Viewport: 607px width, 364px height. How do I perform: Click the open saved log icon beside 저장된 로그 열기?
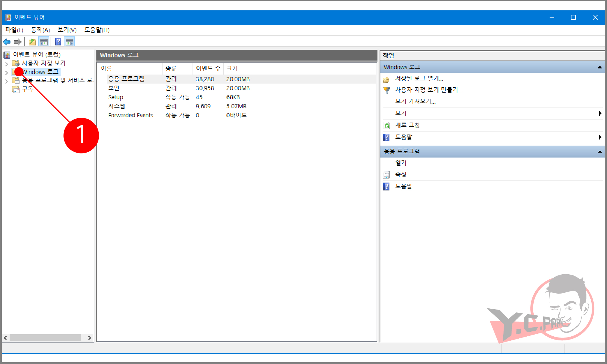pos(386,78)
